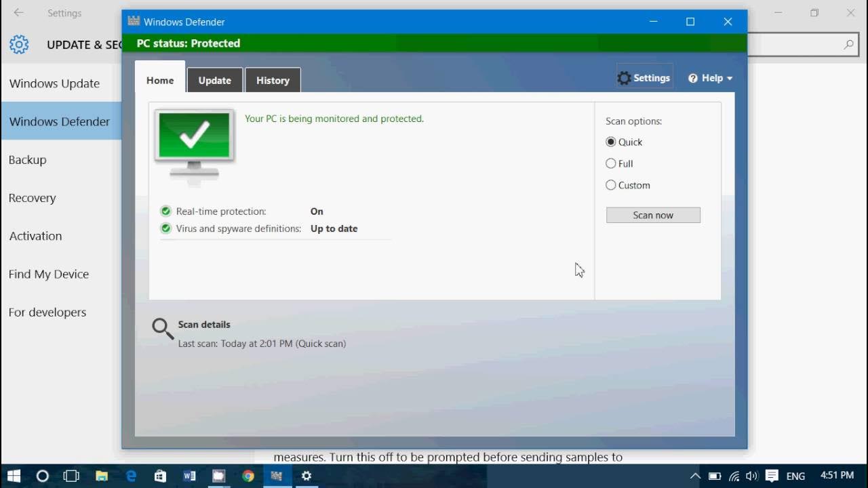
Task: Go back in the Settings window
Action: coord(18,13)
